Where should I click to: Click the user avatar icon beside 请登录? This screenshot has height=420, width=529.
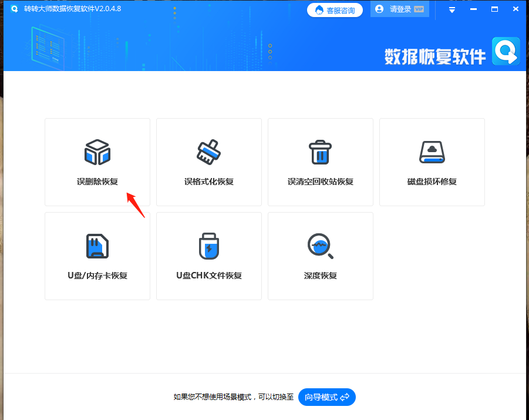tap(379, 9)
